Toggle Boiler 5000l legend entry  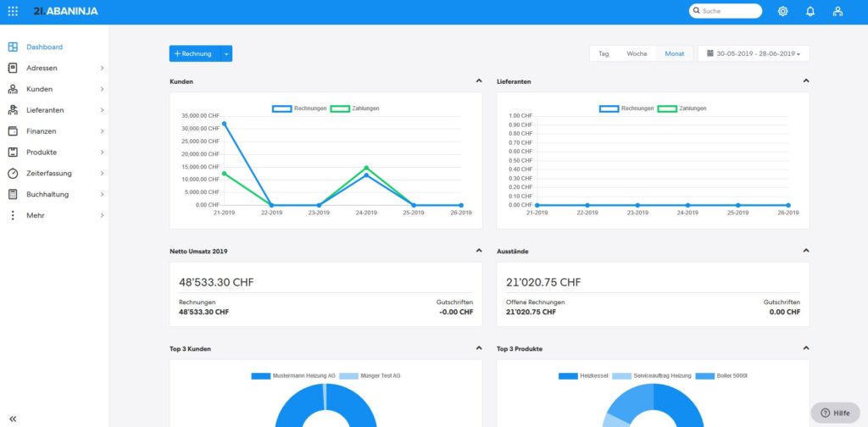[x=721, y=375]
